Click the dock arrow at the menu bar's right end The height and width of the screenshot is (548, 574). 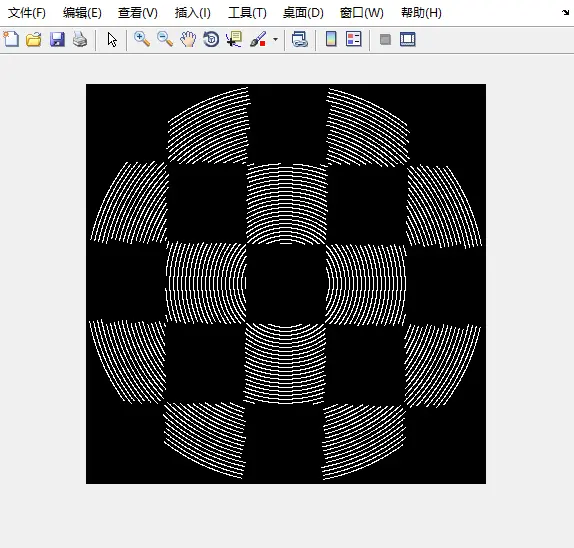[565, 13]
